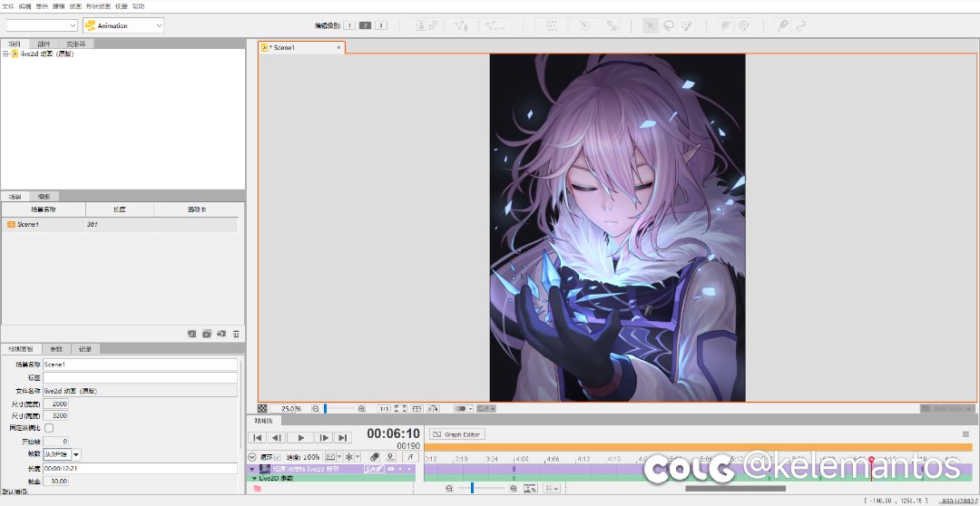980x506 pixels.
Task: Zoom out the timeline with minus magnifier
Action: [x=449, y=489]
